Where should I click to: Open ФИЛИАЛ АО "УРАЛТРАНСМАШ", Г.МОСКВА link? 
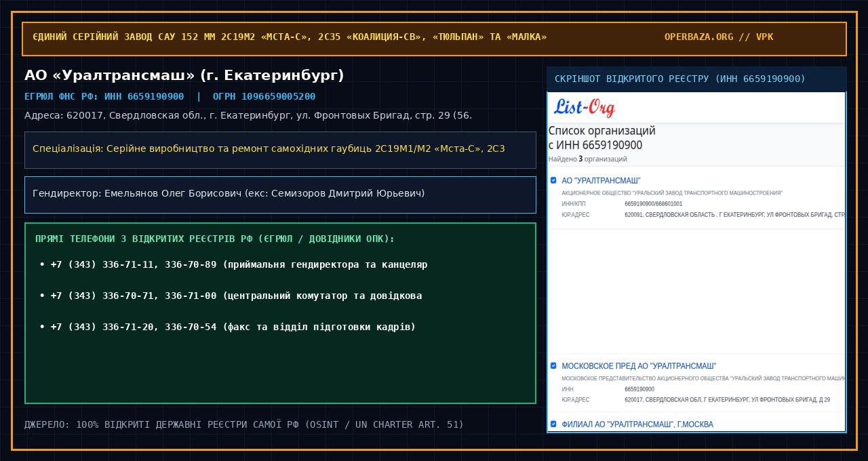637,424
